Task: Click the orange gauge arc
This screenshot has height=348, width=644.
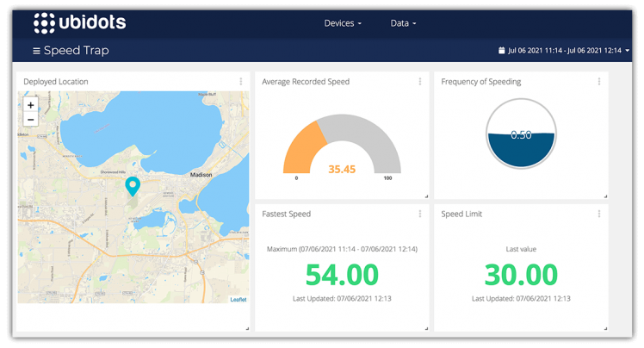Action: tap(300, 143)
